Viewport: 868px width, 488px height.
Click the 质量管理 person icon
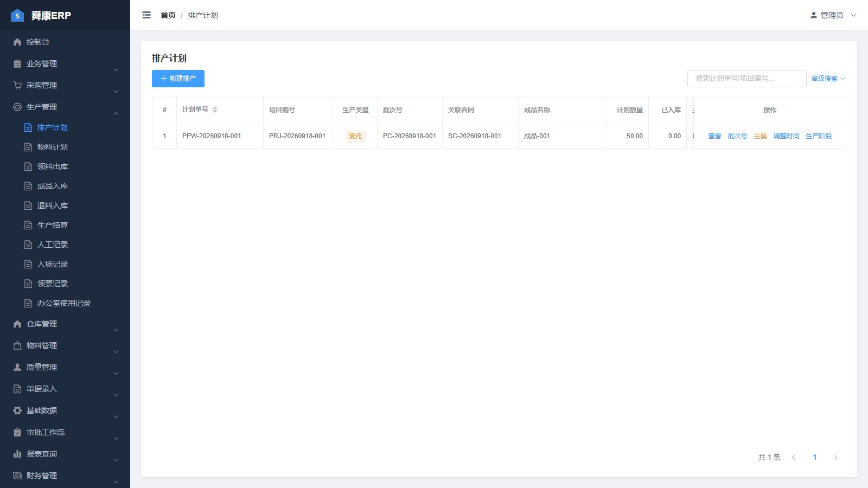(x=17, y=367)
